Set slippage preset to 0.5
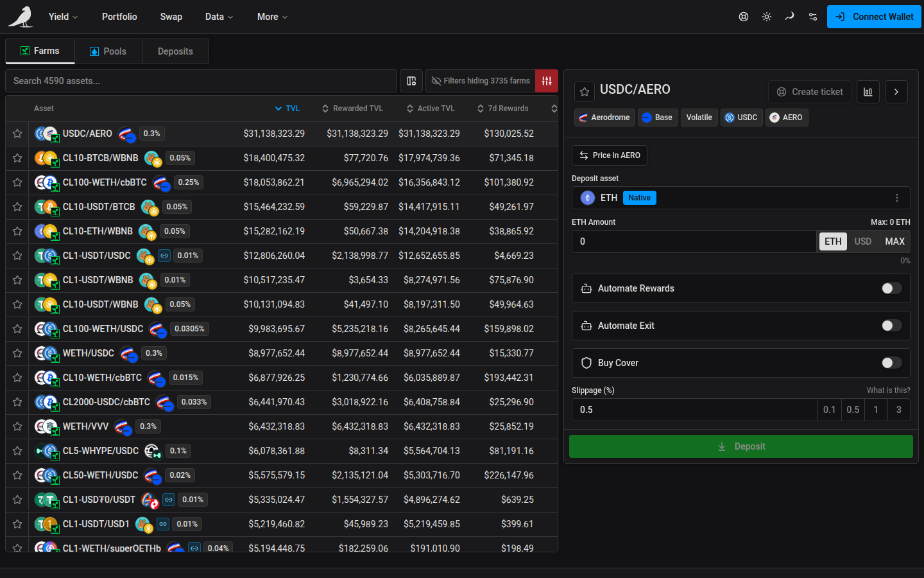The image size is (924, 578). pos(853,410)
